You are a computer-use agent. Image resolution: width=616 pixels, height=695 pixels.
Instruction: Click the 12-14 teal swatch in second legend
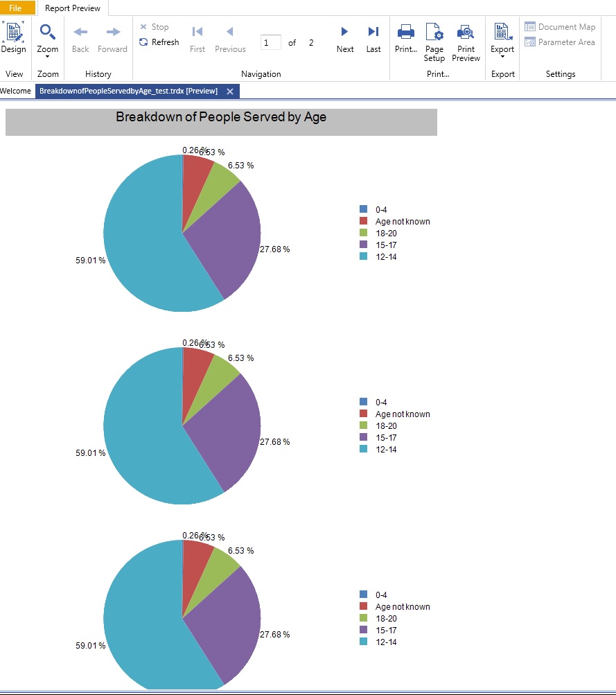coord(363,448)
